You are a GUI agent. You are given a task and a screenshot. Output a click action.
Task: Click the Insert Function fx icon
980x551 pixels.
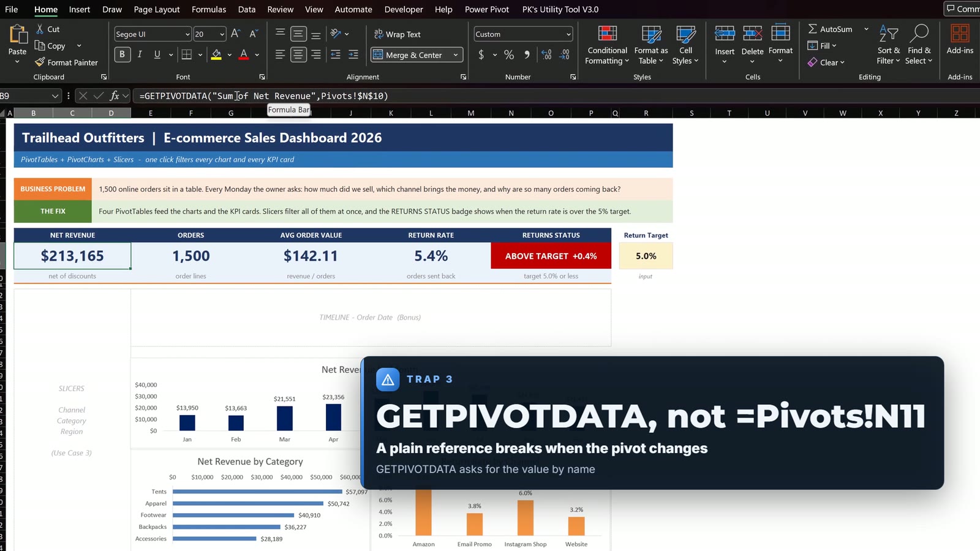pyautogui.click(x=115, y=96)
